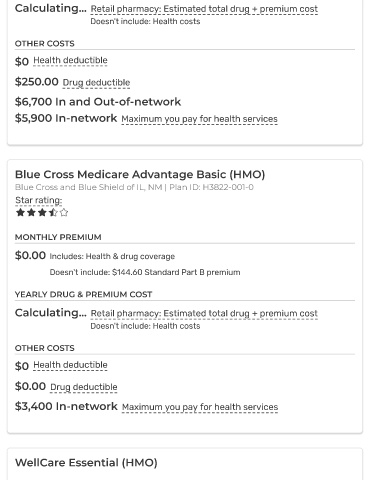The width and height of the screenshot is (370, 480).
Task: Click the third filled star in rating
Action: pyautogui.click(x=42, y=212)
